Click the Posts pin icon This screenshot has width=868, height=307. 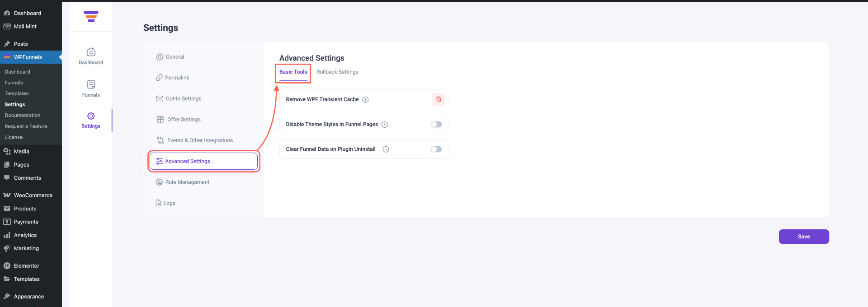(7, 44)
